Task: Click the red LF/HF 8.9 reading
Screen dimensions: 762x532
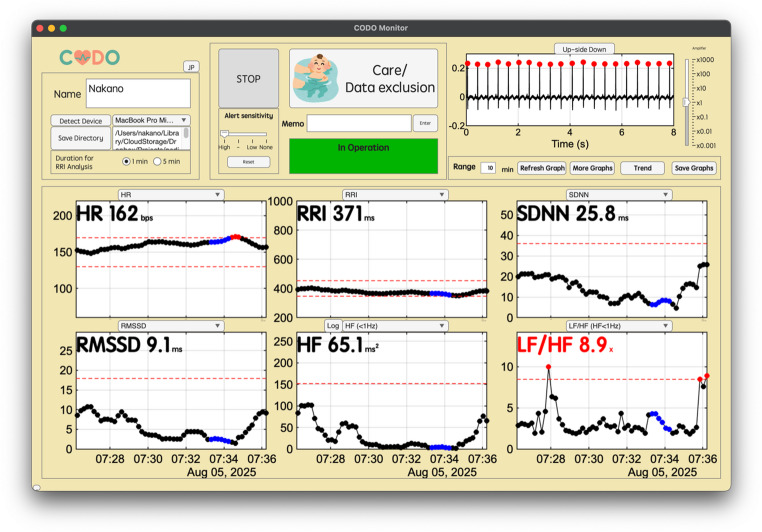Action: coord(565,345)
